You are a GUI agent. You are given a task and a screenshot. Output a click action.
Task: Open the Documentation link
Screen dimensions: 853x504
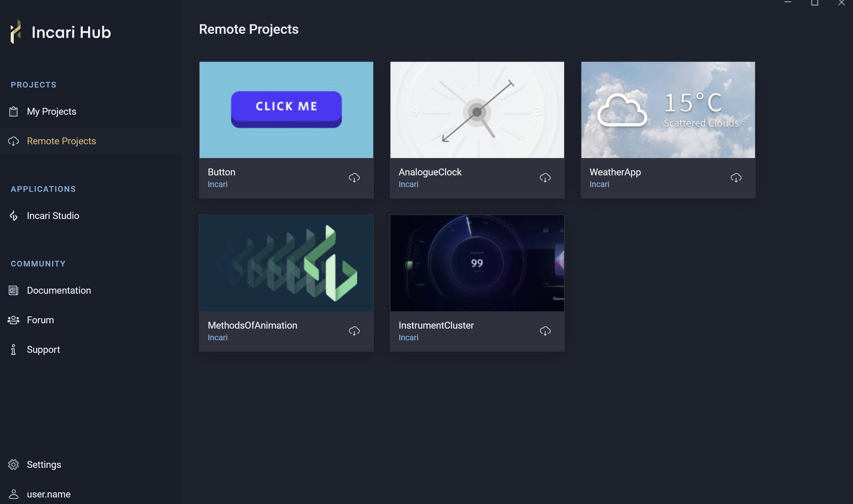(x=91, y=290)
